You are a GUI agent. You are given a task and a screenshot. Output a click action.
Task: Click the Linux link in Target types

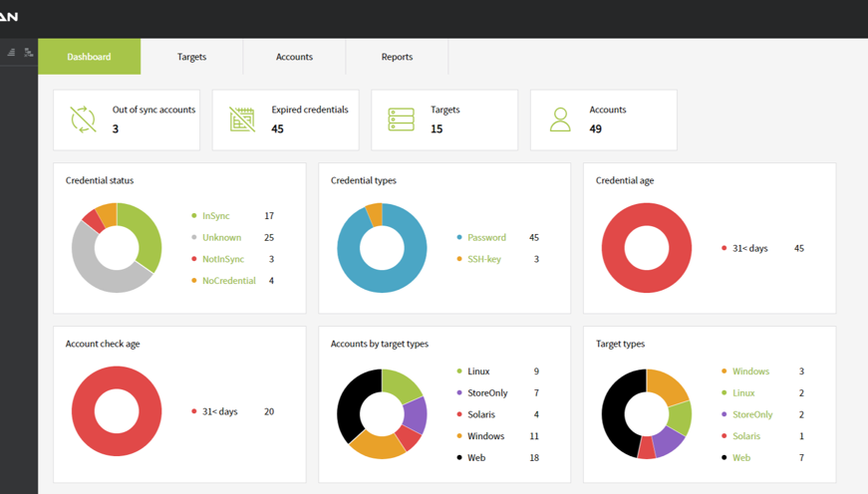coord(743,392)
